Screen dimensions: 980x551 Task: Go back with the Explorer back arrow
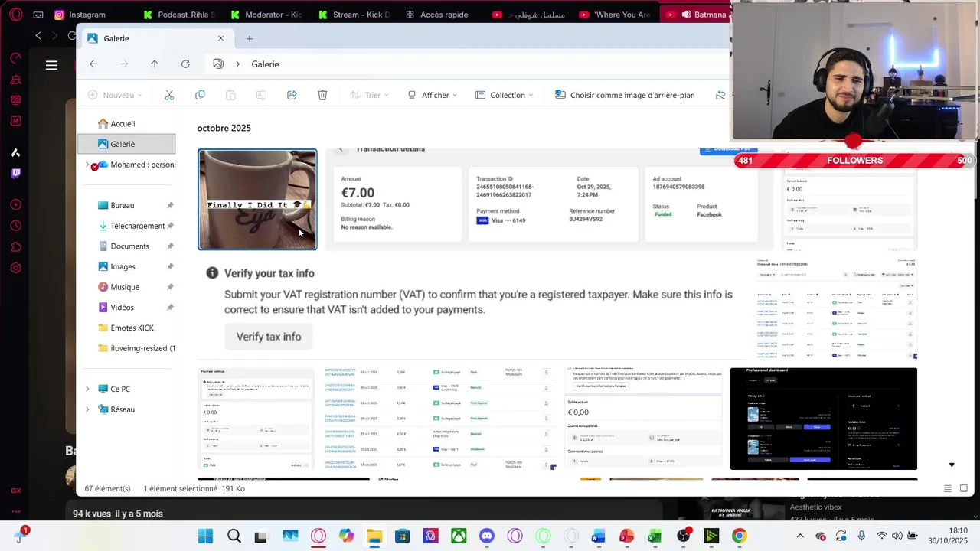click(93, 64)
